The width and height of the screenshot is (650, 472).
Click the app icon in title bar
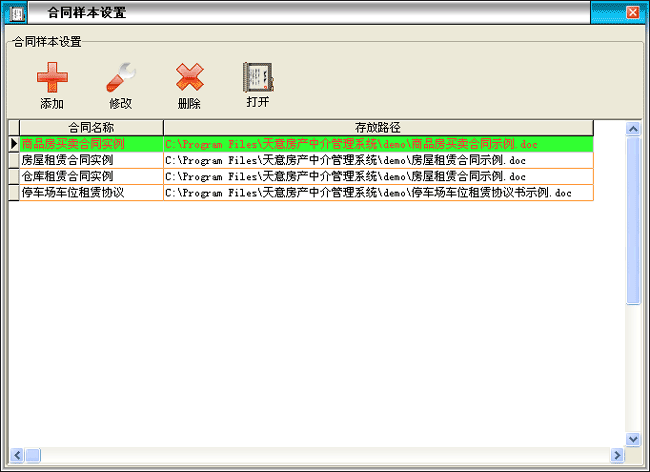click(16, 13)
